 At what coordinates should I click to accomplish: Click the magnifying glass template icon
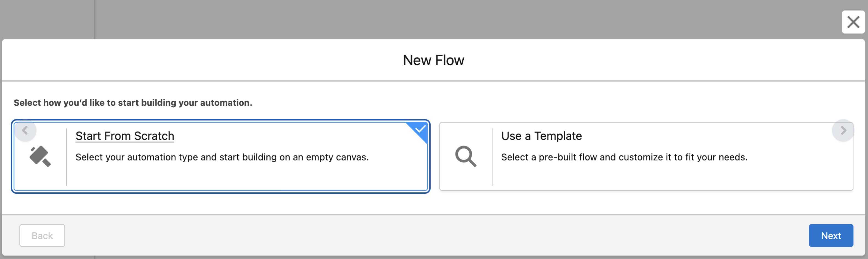(x=466, y=156)
